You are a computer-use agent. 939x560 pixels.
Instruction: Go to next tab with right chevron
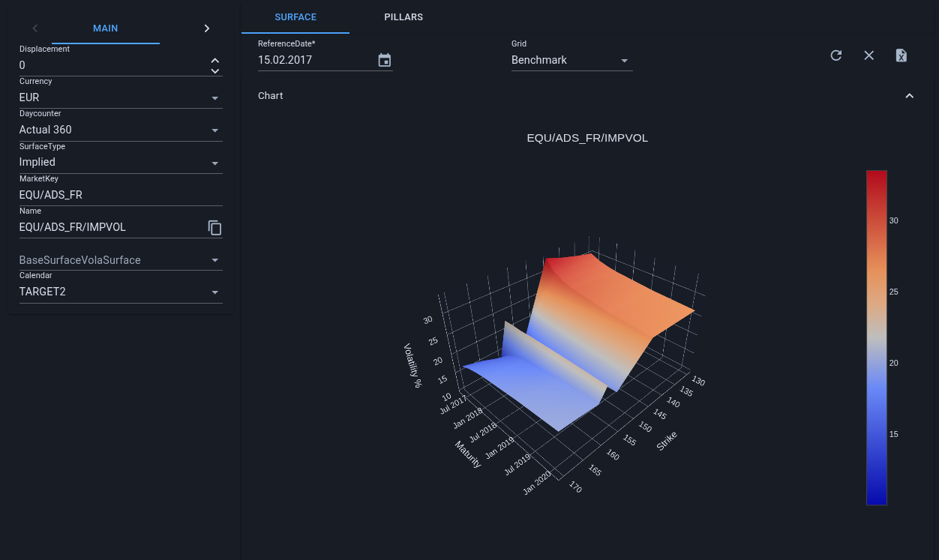pos(207,28)
